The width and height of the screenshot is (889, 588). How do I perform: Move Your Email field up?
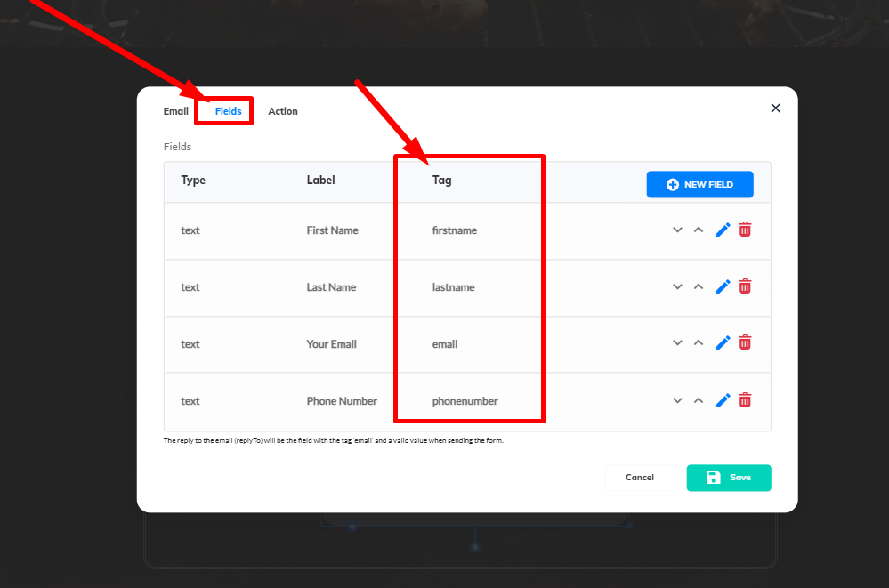pos(699,343)
